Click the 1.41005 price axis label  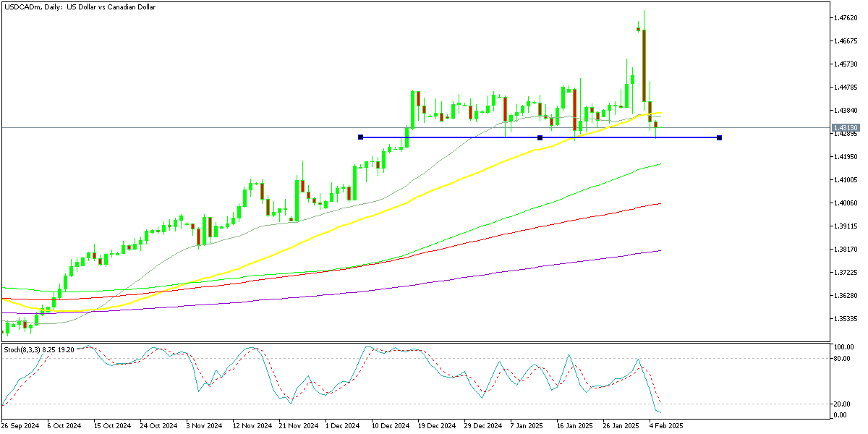[x=845, y=179]
